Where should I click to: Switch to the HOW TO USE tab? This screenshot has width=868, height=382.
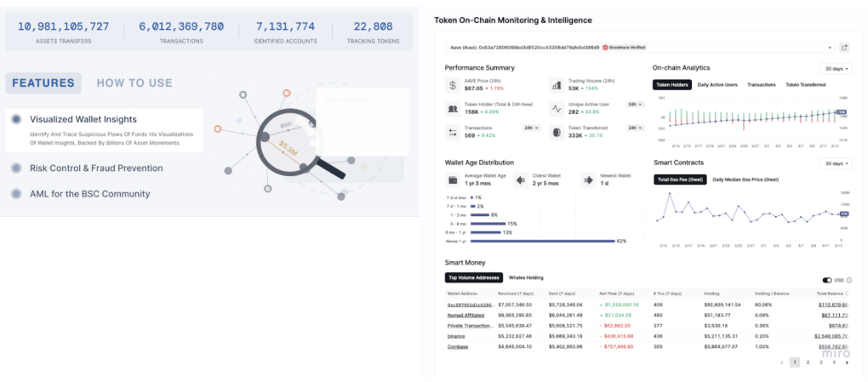pos(134,83)
